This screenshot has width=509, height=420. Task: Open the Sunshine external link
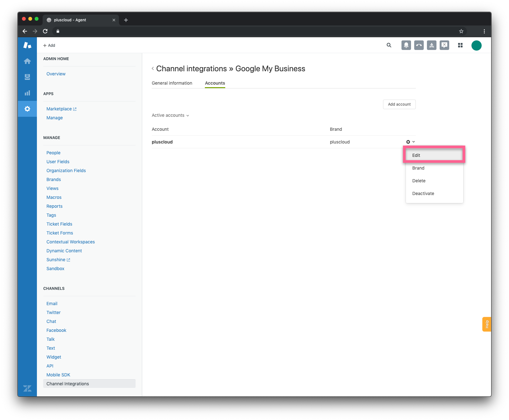pos(58,260)
